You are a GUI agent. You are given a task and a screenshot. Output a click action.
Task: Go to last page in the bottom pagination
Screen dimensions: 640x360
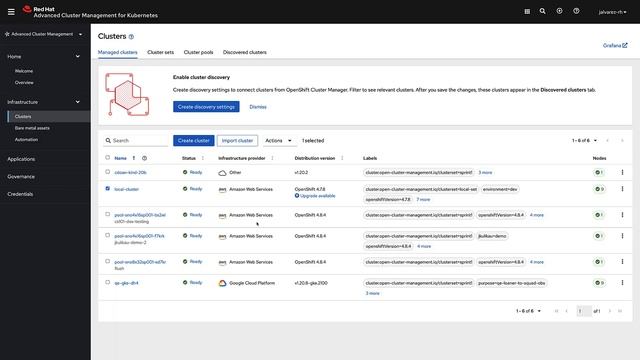click(x=620, y=311)
